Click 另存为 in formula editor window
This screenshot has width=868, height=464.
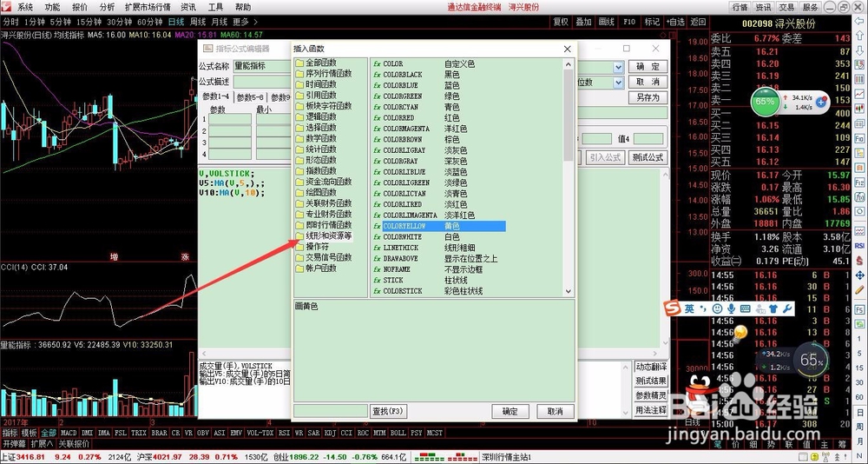(648, 97)
